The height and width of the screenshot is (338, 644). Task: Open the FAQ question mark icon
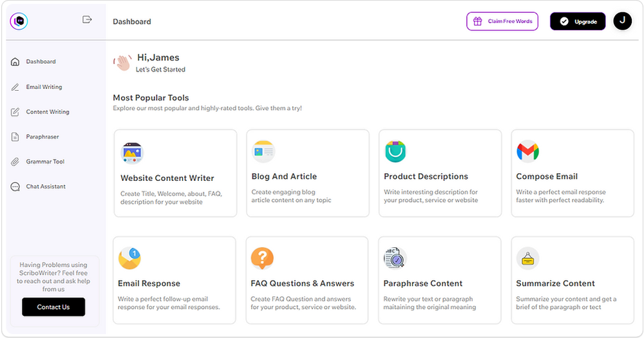261,258
